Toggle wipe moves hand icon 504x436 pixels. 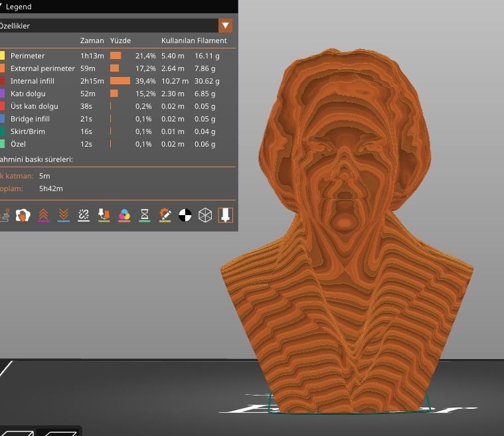pyautogui.click(x=23, y=215)
